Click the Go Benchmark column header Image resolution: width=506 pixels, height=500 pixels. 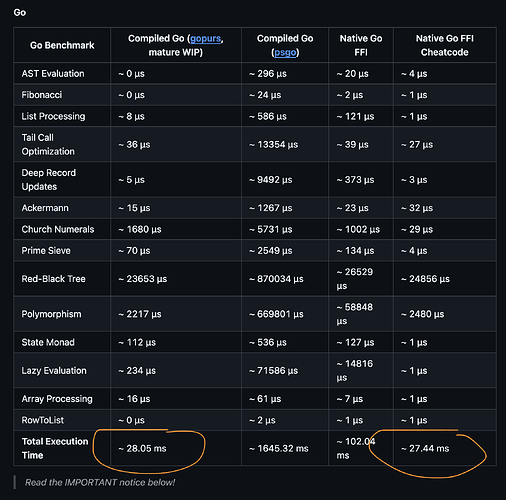[x=62, y=45]
